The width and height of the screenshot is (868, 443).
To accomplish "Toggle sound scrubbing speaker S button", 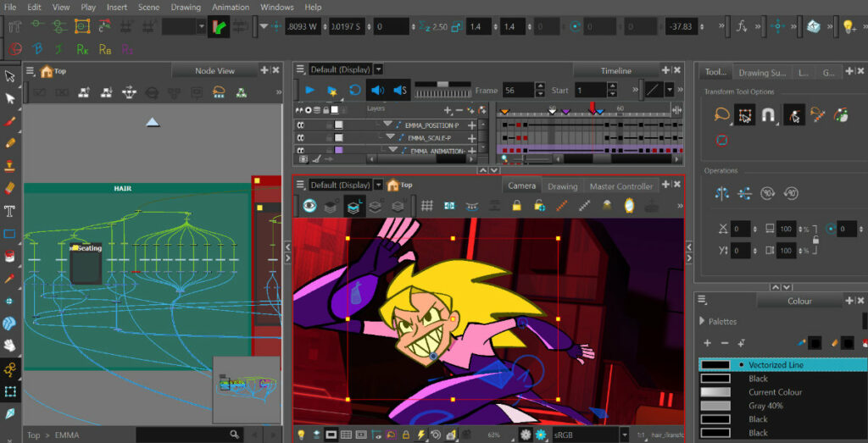I will 400,90.
